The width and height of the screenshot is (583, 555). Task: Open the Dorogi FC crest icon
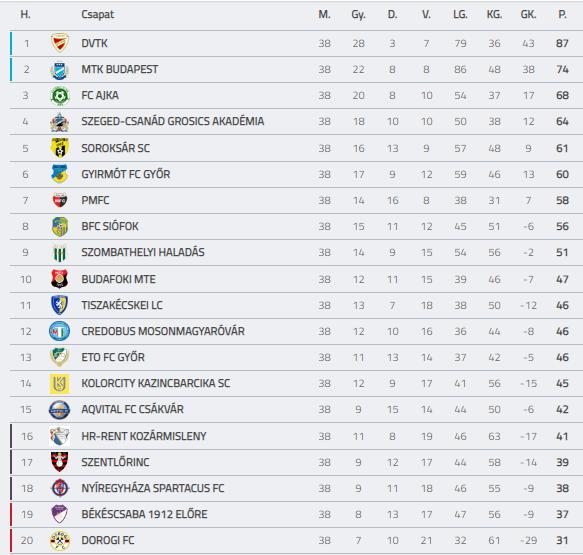coord(59,540)
